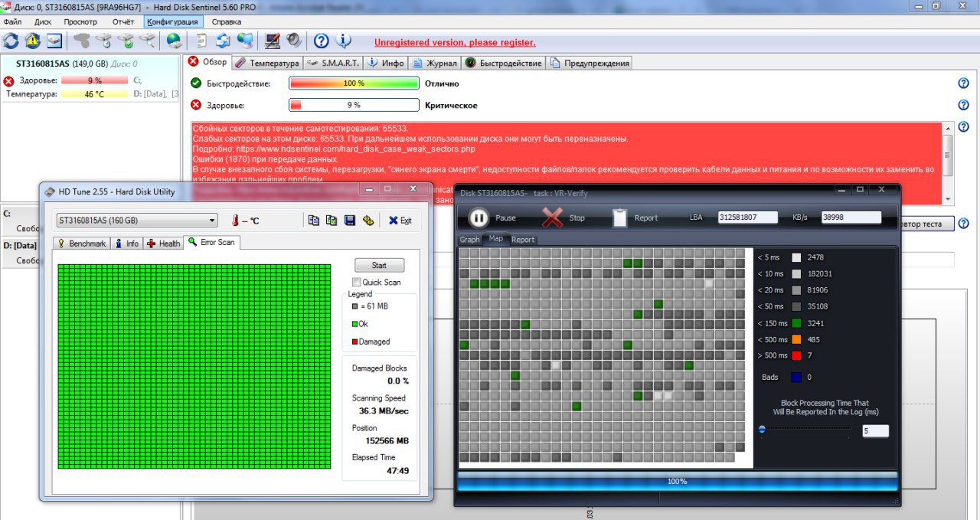Click the block processing time slider handle

[762, 430]
